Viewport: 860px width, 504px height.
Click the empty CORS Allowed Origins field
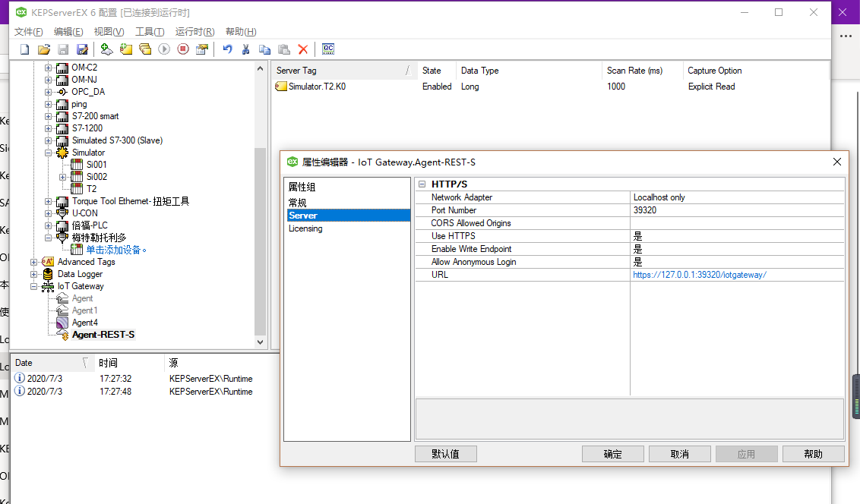coord(737,223)
